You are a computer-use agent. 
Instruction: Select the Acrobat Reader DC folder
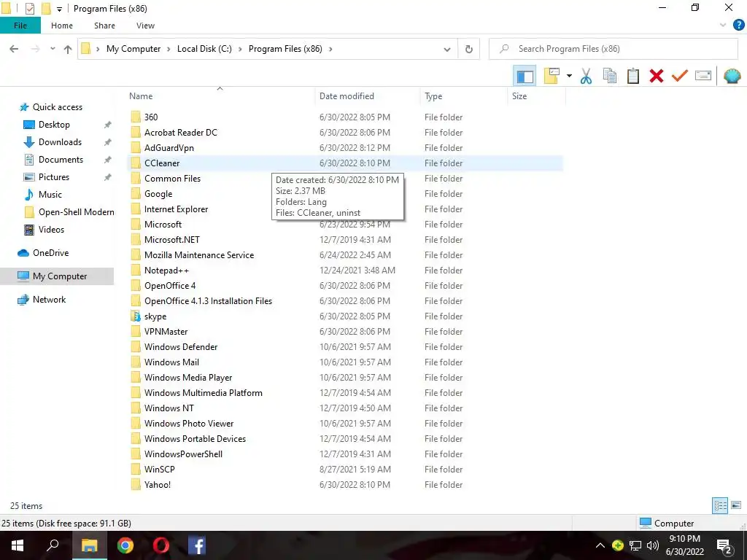pos(181,133)
